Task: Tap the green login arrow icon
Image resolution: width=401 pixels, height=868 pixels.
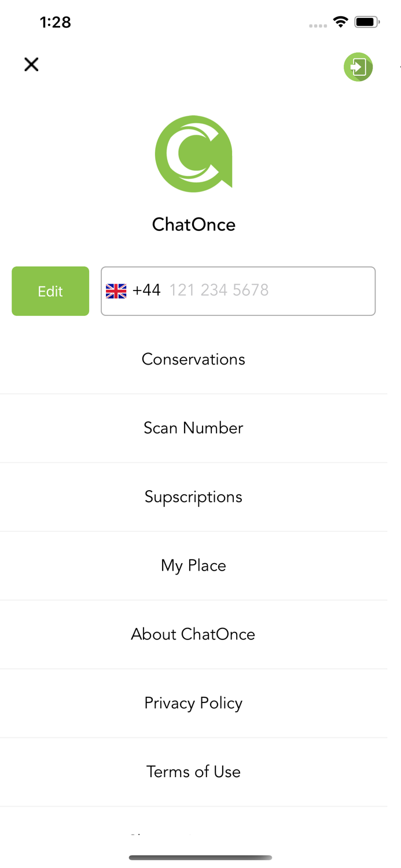Action: [358, 67]
